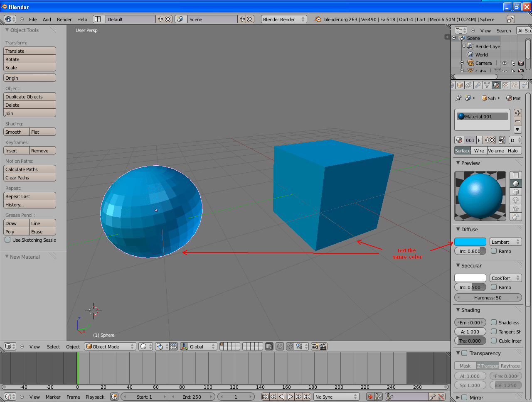Click the blue Diffuse color swatch
Image resolution: width=532 pixels, height=402 pixels.
click(x=470, y=241)
